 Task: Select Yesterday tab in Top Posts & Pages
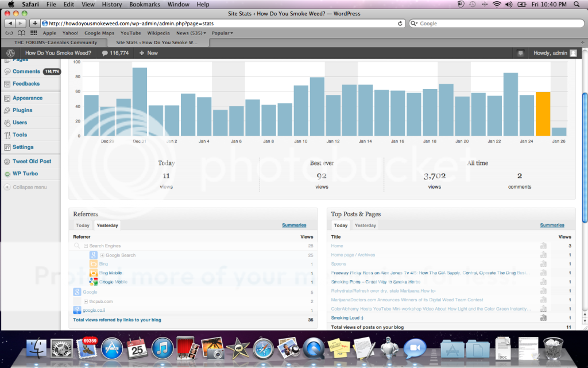(x=365, y=225)
